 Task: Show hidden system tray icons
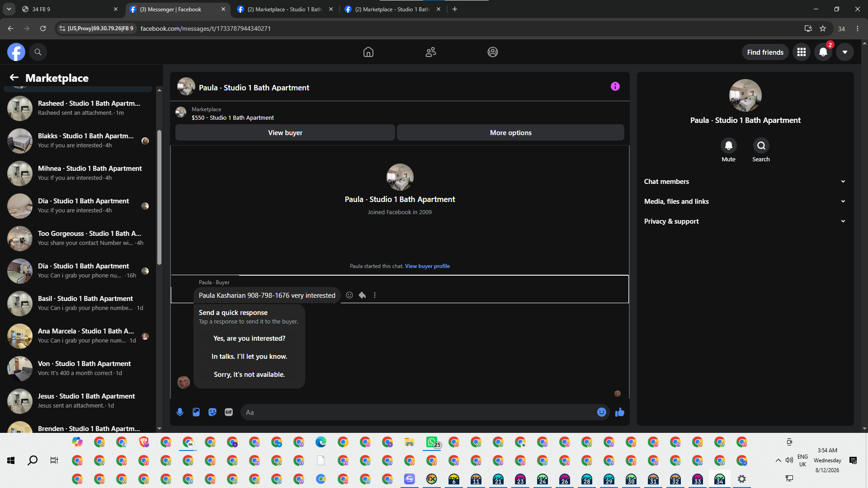pos(778,460)
